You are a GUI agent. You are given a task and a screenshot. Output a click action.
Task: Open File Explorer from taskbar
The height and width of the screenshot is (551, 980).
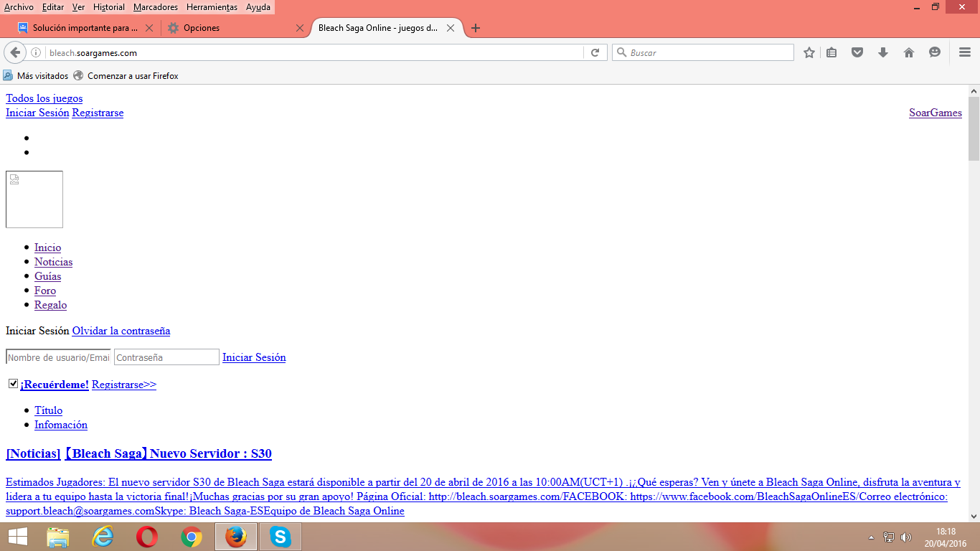58,537
